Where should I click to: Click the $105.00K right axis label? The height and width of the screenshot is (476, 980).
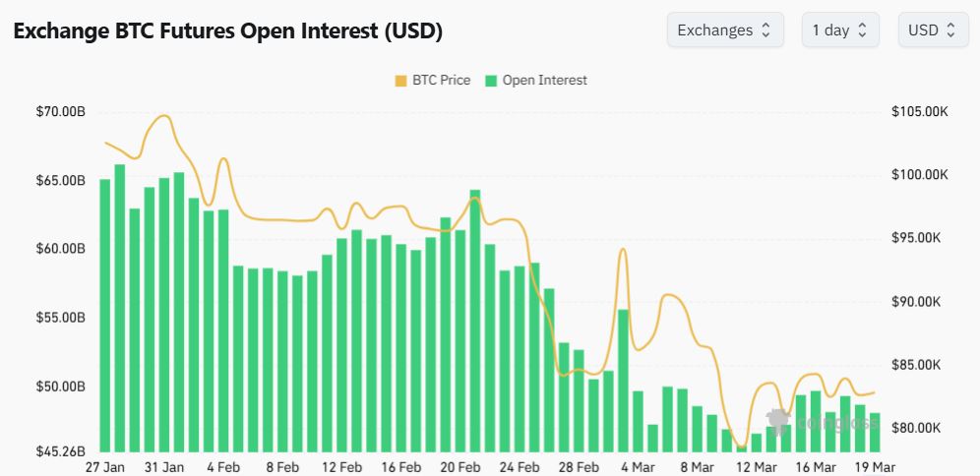pyautogui.click(x=920, y=112)
